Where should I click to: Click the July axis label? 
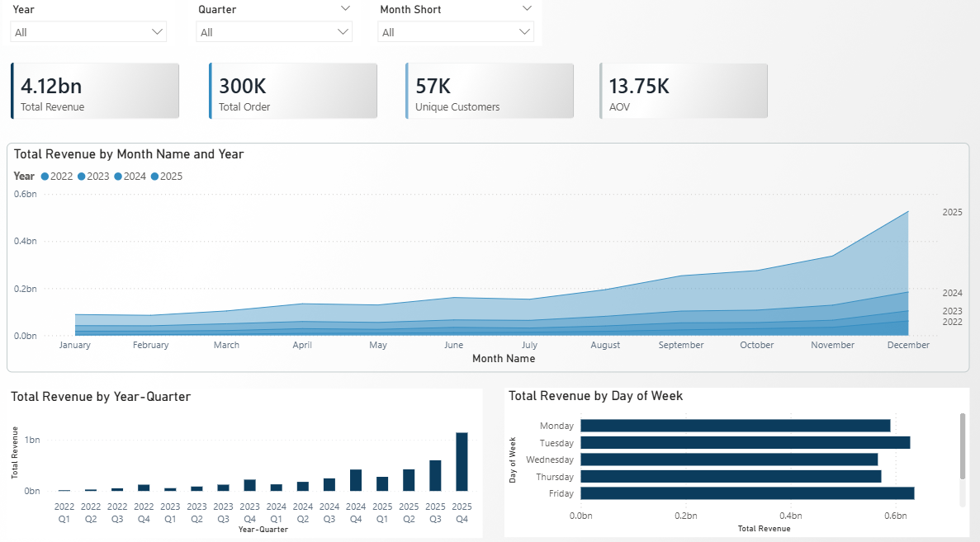click(x=529, y=345)
